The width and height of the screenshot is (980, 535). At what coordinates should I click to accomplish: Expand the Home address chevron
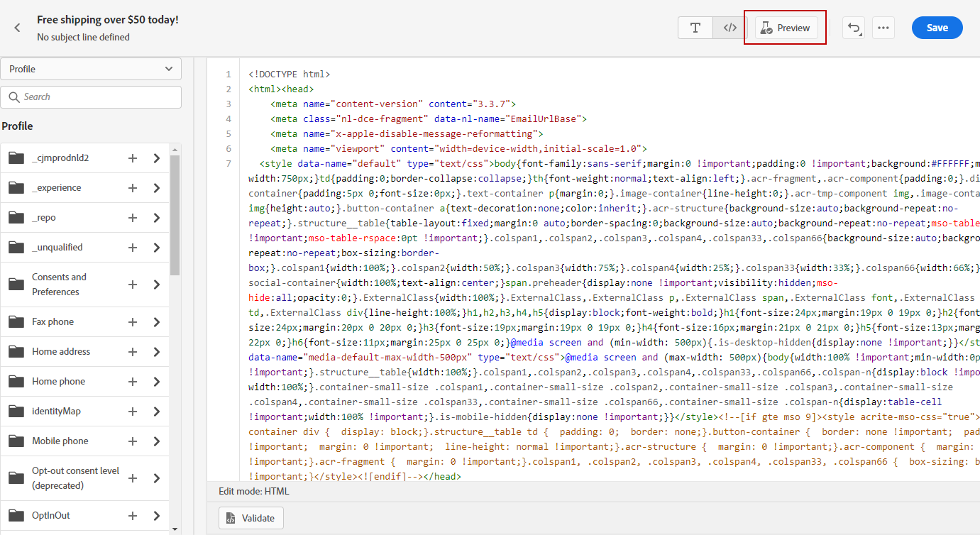tap(157, 352)
